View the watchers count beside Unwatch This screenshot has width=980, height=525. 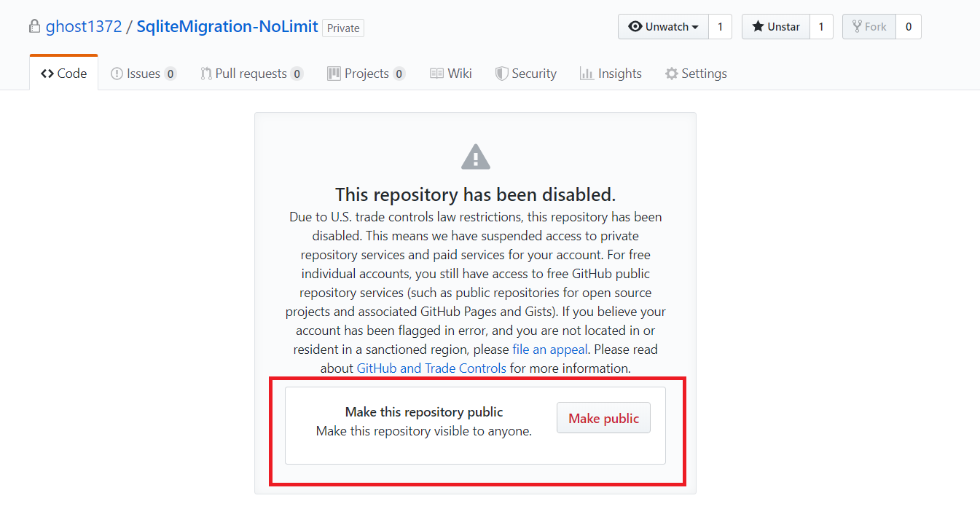[720, 27]
